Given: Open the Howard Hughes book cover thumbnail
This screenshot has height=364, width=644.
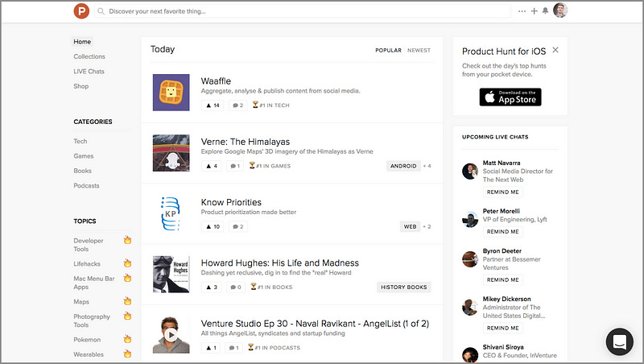Looking at the screenshot, I should 171,274.
